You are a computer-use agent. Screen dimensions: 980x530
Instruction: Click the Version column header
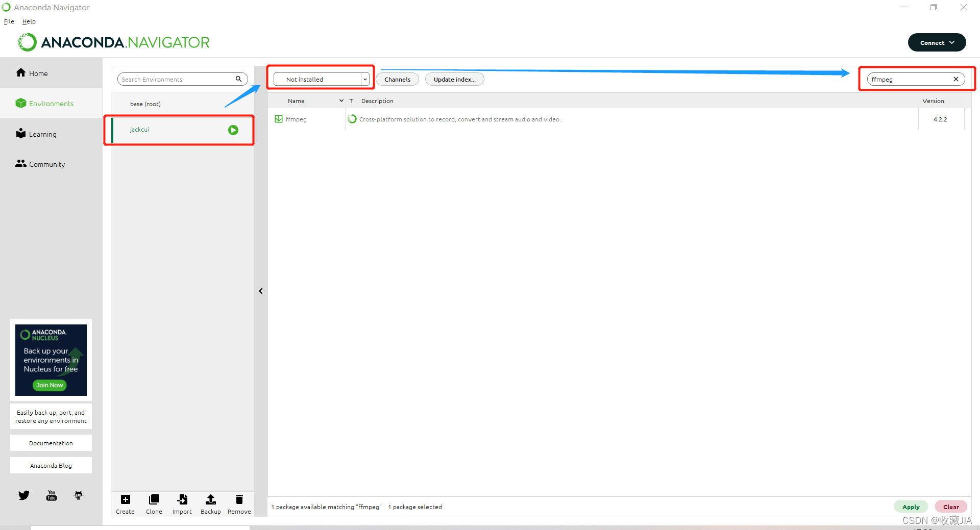pos(933,100)
